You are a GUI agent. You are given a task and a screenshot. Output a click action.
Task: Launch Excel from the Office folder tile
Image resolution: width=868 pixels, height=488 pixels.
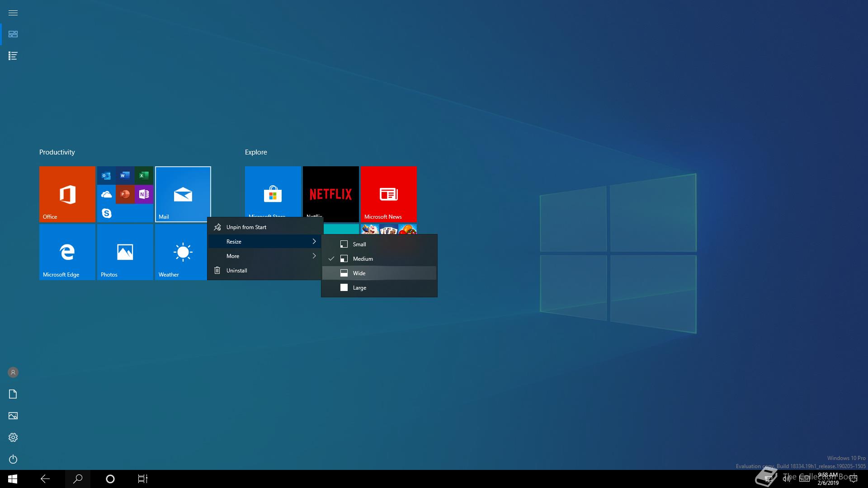[x=144, y=175]
